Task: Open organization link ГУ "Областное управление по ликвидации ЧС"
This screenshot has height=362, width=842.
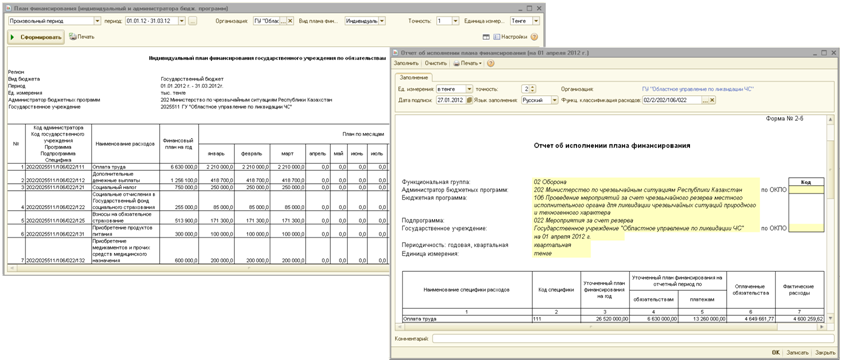Action: pyautogui.click(x=698, y=89)
